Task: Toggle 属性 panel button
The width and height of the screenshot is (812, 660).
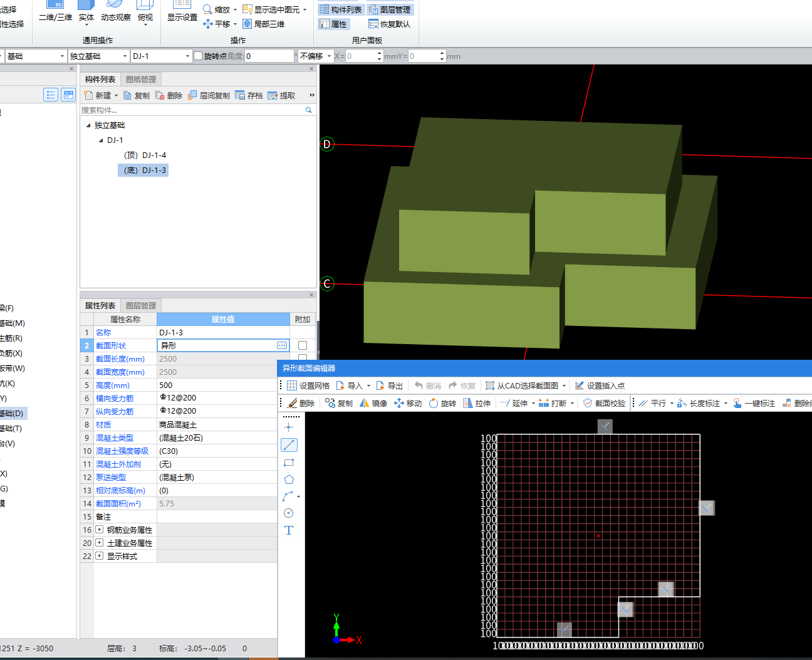Action: (x=333, y=24)
